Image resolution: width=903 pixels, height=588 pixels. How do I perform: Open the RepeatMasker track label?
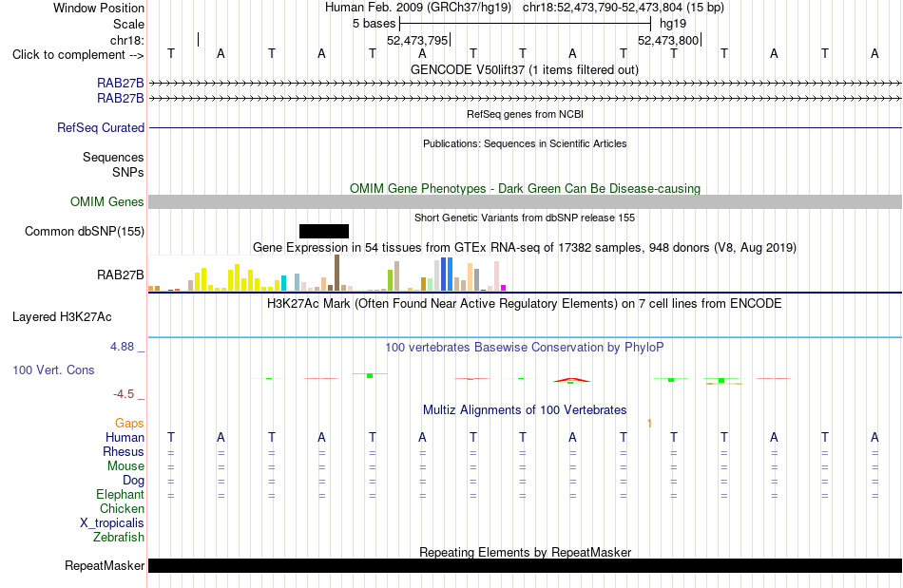(x=105, y=565)
